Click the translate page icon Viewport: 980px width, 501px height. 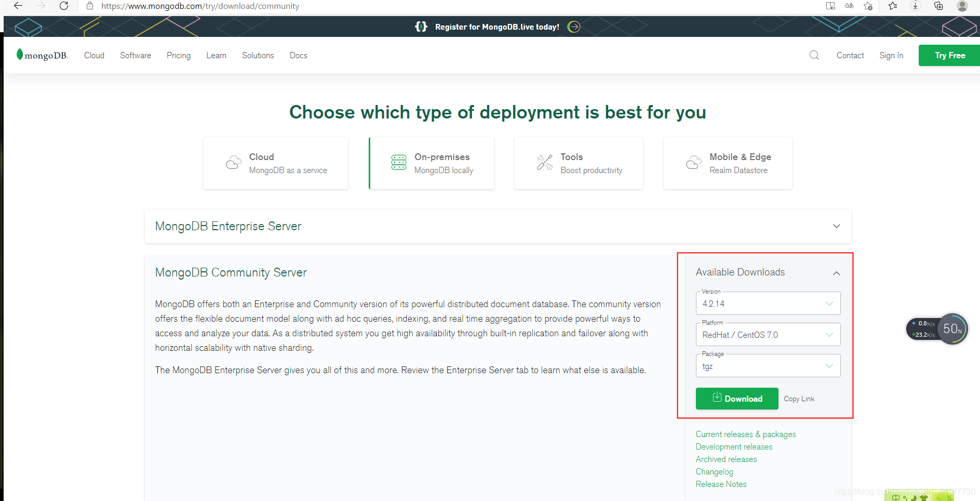click(x=849, y=6)
